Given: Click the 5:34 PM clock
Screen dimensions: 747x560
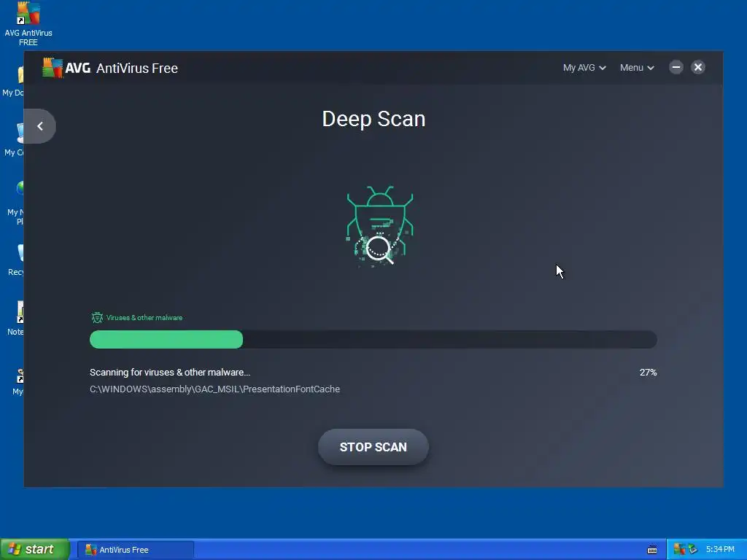Looking at the screenshot, I should point(720,550).
